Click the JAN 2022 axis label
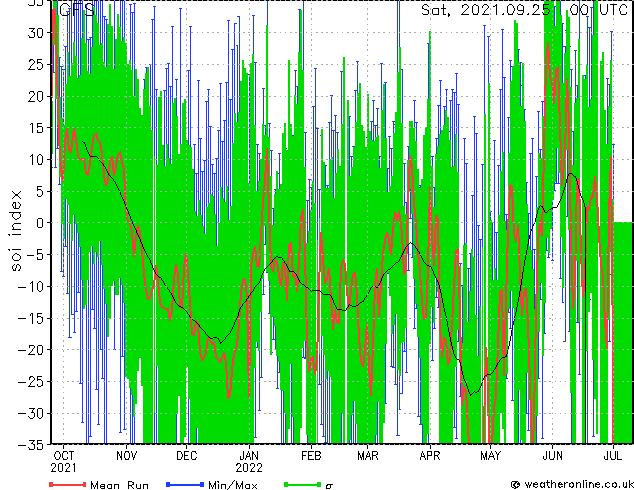634x490 pixels. pos(249,462)
